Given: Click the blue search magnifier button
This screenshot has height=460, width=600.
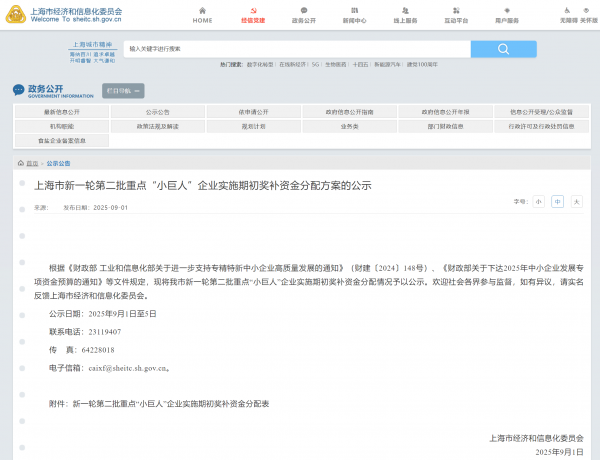Looking at the screenshot, I should pyautogui.click(x=503, y=49).
